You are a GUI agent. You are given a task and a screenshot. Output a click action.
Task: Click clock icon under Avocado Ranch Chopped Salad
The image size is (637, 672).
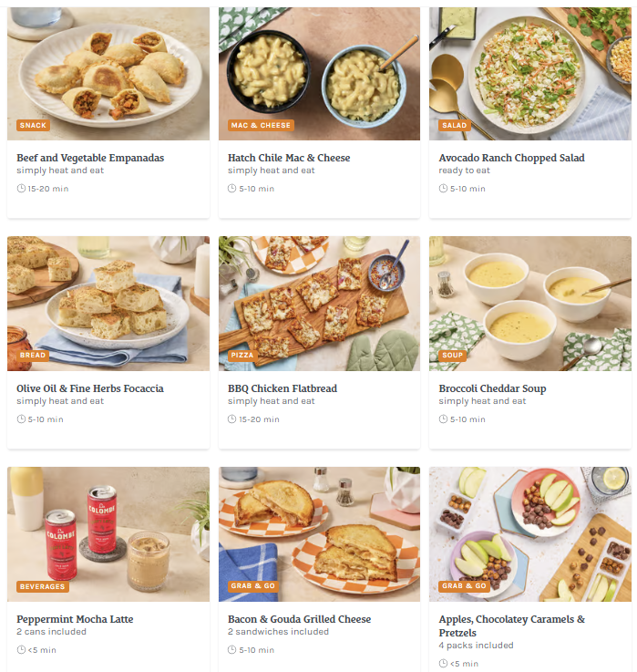[x=443, y=188]
